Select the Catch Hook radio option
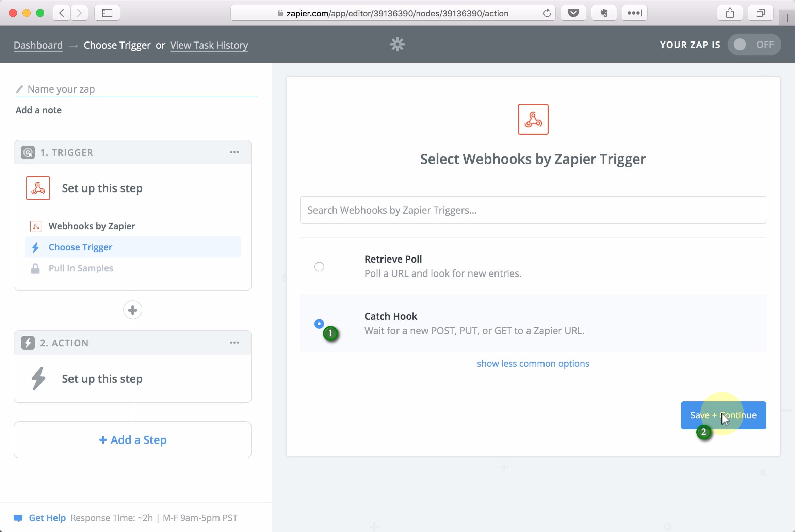The height and width of the screenshot is (532, 795). coord(319,323)
